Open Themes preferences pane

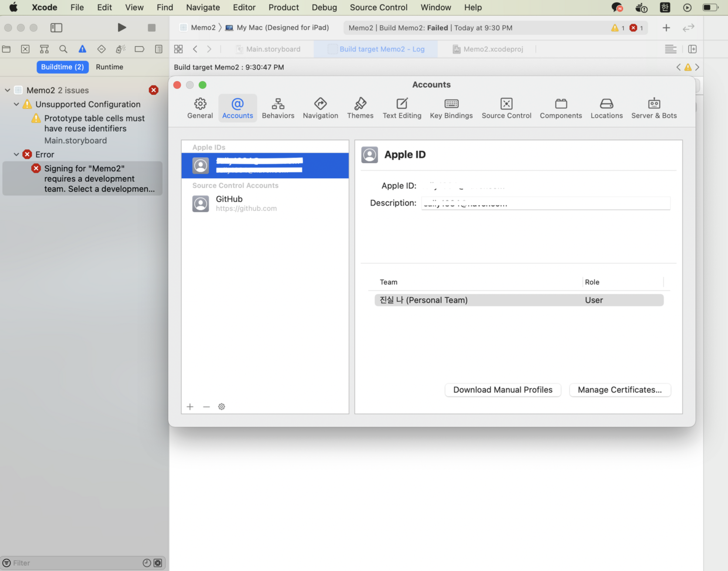(x=360, y=108)
